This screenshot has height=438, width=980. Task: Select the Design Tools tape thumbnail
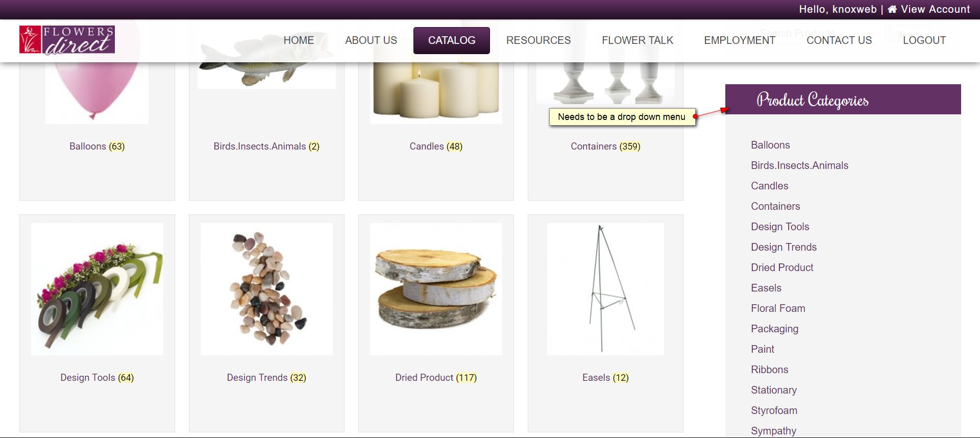pyautogui.click(x=97, y=289)
